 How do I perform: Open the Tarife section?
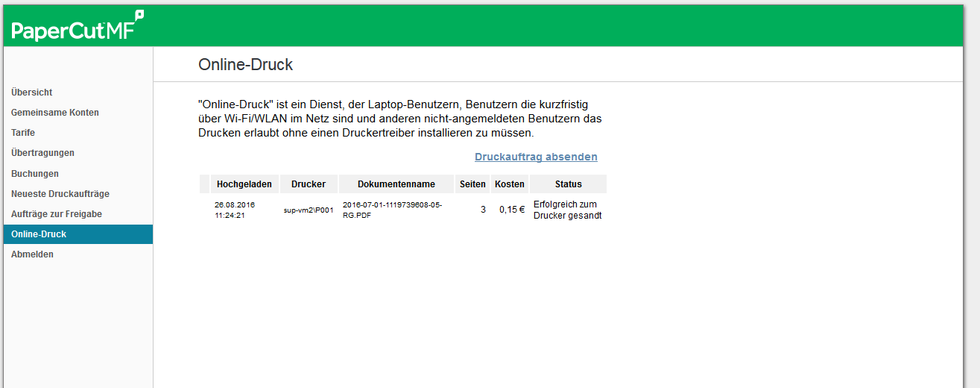tap(23, 133)
